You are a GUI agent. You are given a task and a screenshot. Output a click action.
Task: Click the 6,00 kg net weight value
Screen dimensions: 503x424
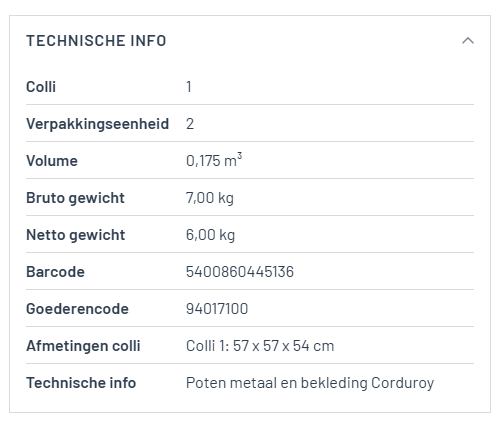point(210,235)
